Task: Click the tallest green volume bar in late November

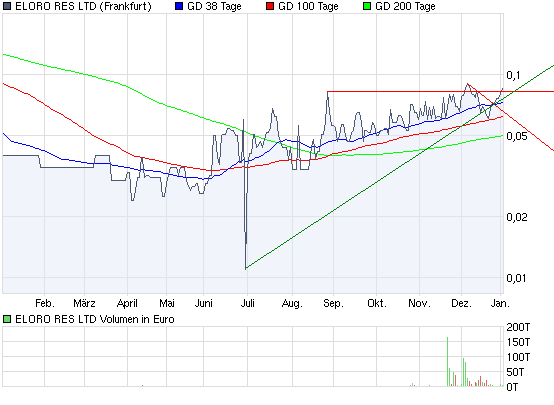Action: pyautogui.click(x=447, y=362)
